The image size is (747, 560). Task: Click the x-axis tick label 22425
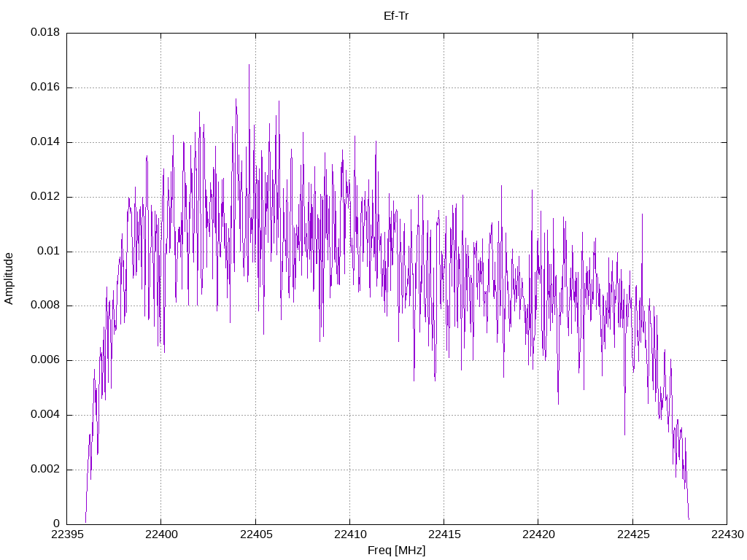point(632,534)
